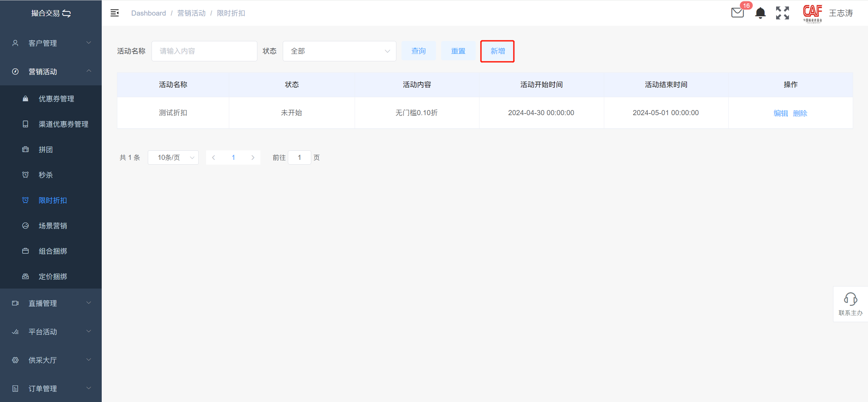Click the Dashboard breadcrumb link
Image resolution: width=868 pixels, height=402 pixels.
[x=149, y=13]
